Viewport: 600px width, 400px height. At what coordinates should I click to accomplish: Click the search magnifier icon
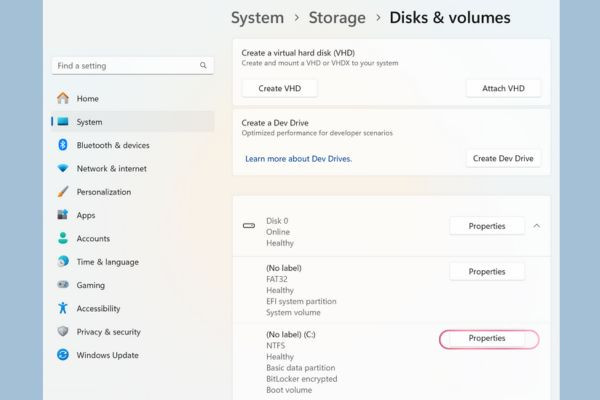click(x=203, y=65)
